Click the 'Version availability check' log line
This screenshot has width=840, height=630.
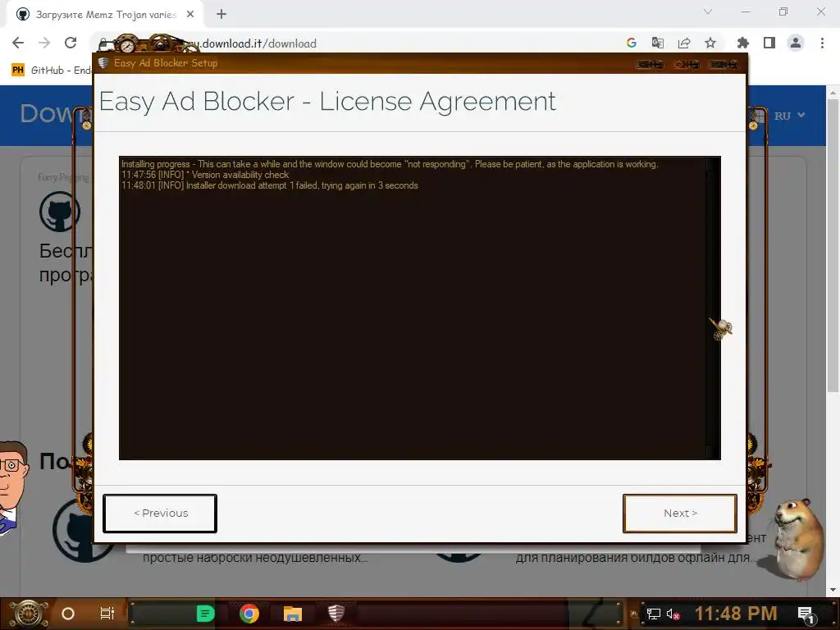(205, 175)
